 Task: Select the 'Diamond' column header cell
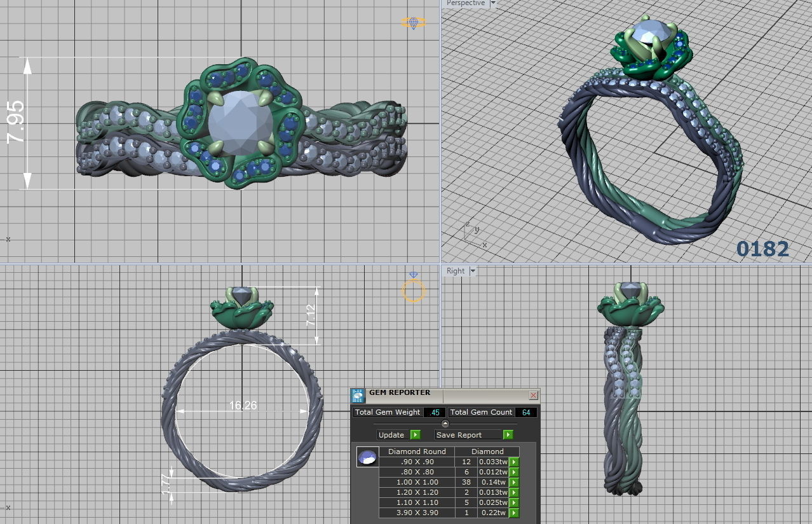click(487, 452)
